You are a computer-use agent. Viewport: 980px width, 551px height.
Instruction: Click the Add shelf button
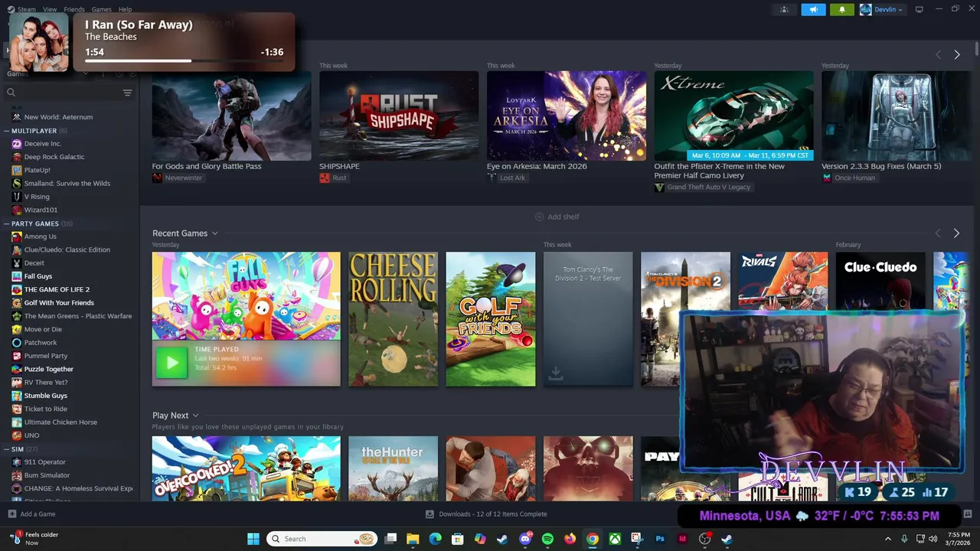[557, 217]
